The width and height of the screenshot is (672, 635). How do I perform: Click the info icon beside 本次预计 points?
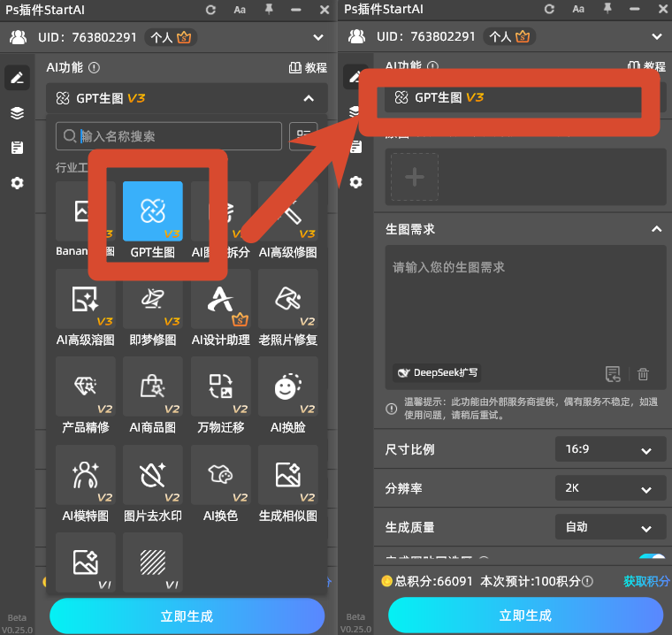[x=588, y=581]
